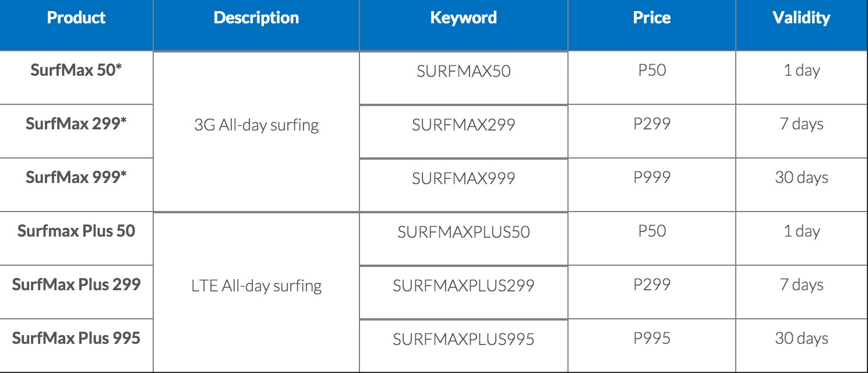Select the SurfMax 999* product cell
The height and width of the screenshot is (373, 868).
[x=76, y=178]
